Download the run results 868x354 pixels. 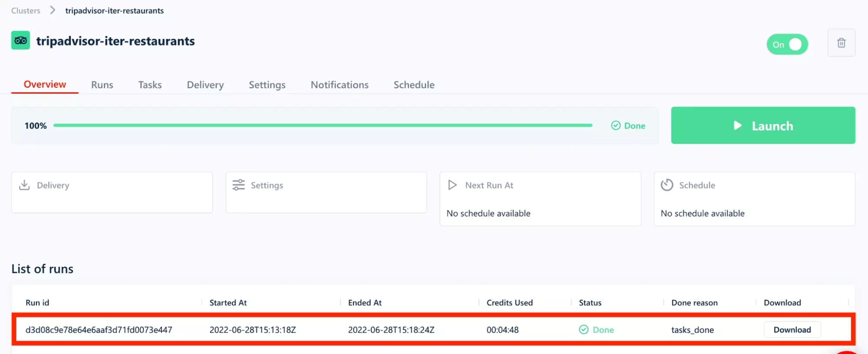pos(792,330)
